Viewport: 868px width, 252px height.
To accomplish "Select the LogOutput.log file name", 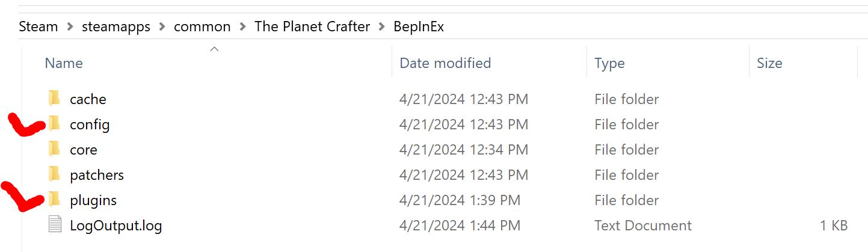I will [115, 226].
